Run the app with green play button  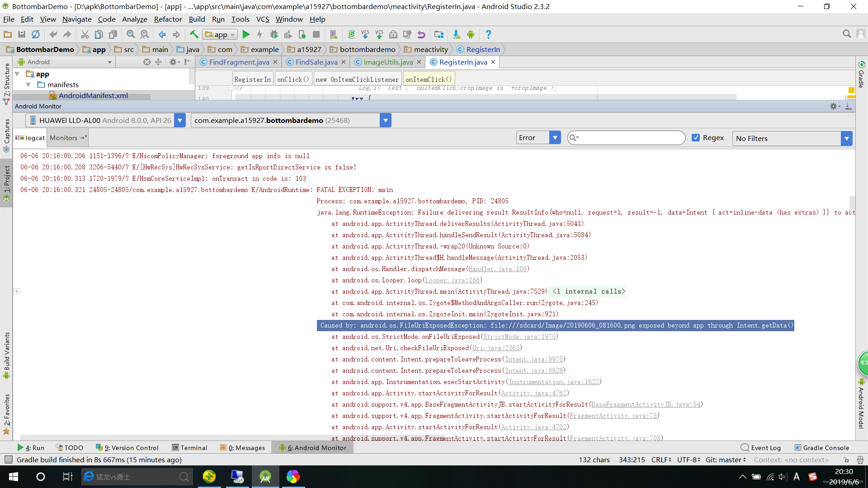click(246, 34)
